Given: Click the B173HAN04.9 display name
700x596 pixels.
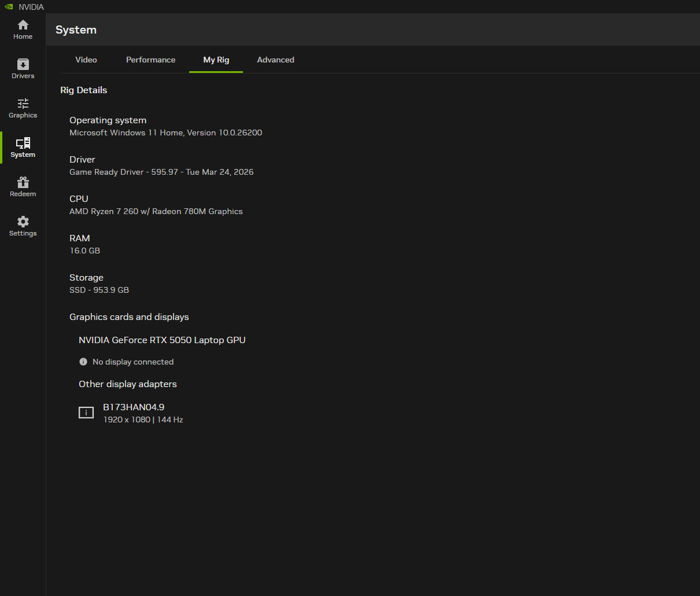Looking at the screenshot, I should tap(134, 407).
